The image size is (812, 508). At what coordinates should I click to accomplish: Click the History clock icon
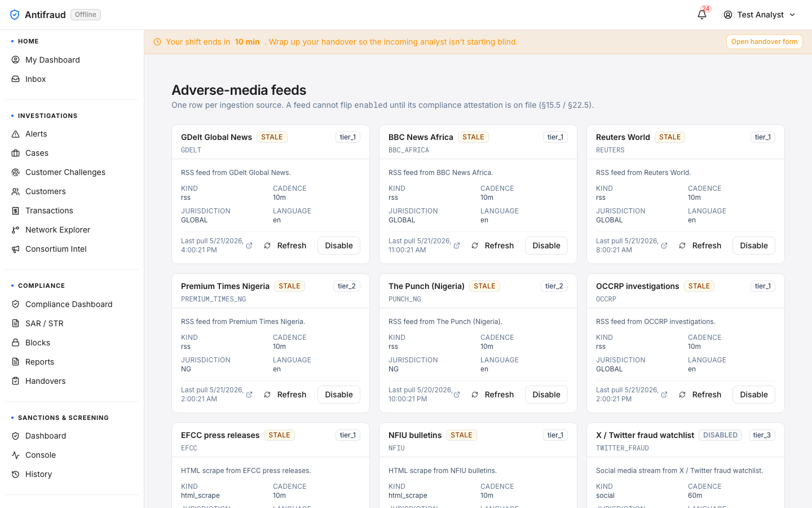16,474
